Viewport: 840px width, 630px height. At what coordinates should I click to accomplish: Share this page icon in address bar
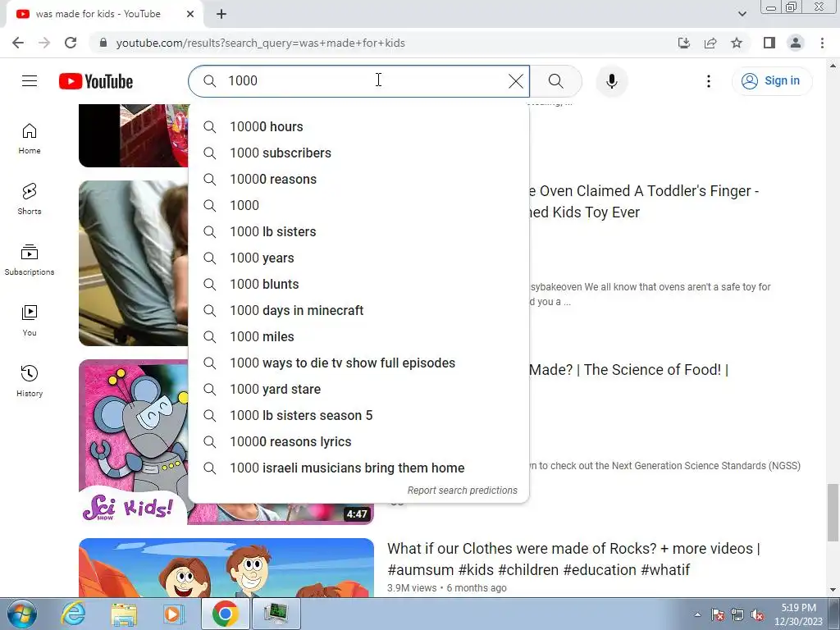(x=710, y=43)
